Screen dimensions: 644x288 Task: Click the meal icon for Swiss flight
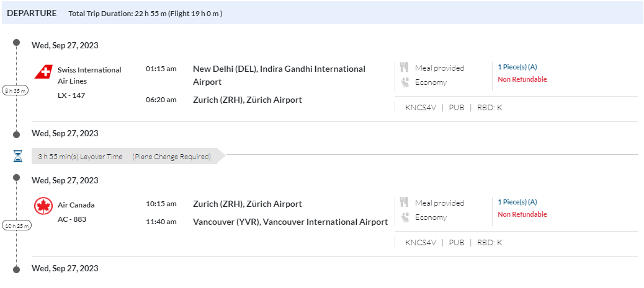point(405,68)
